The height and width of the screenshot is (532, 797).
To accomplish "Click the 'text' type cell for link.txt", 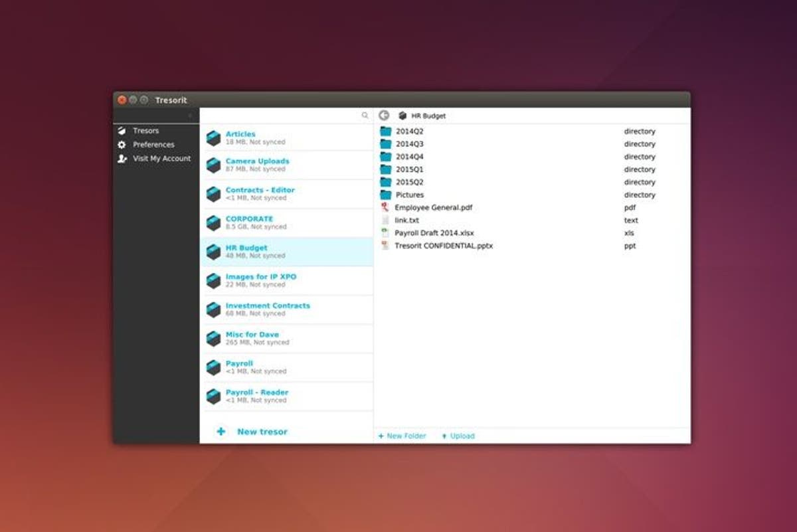I will pyautogui.click(x=631, y=221).
